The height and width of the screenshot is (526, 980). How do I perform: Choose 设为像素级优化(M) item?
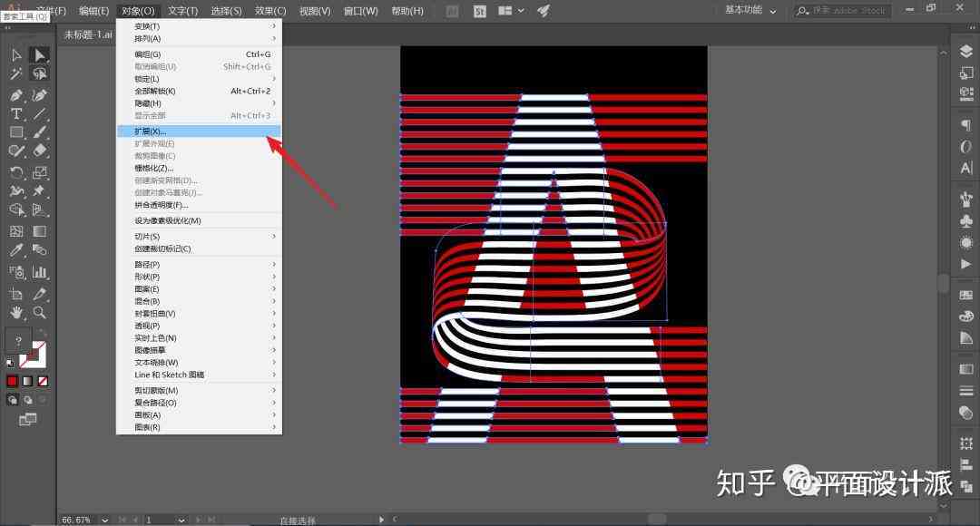click(x=199, y=220)
